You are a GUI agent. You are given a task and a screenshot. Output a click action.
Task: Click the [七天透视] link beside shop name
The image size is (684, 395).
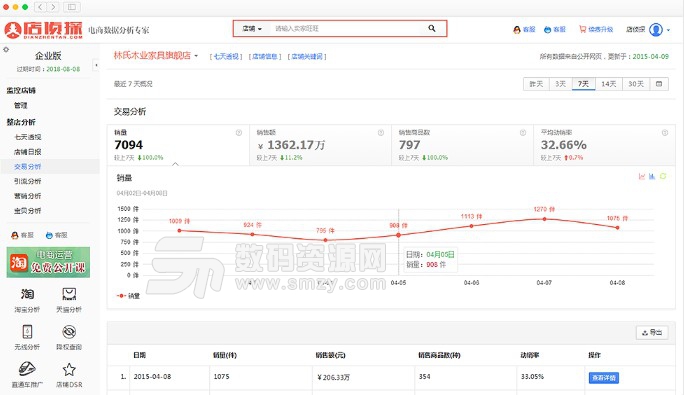pos(226,56)
